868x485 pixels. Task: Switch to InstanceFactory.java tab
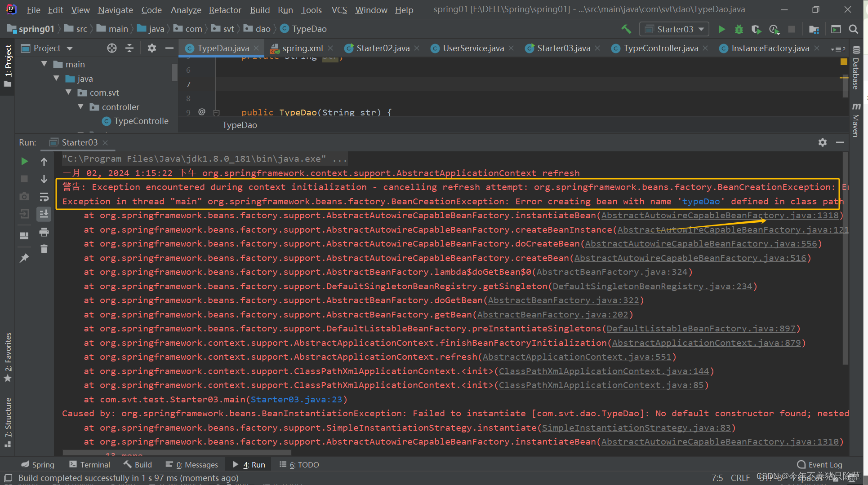770,48
